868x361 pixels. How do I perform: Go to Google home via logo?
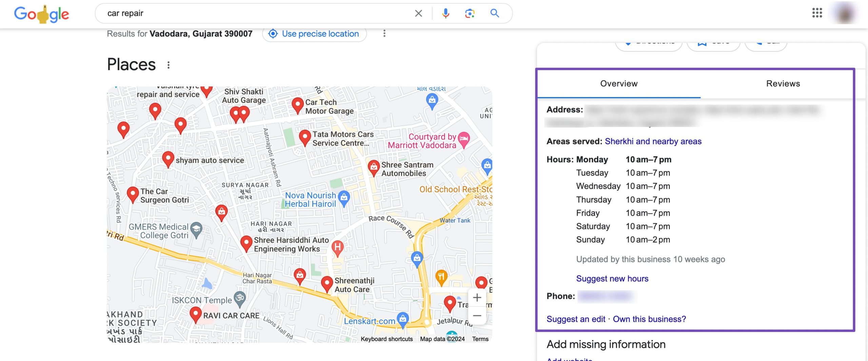click(41, 14)
